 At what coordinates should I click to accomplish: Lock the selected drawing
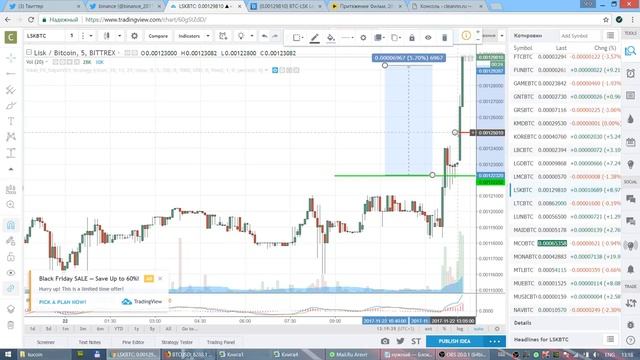pos(412,38)
